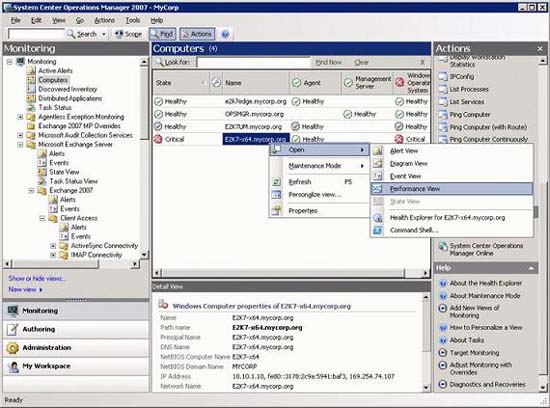550x408 pixels.
Task: Open Health Explorer for E2K7-x64.mycorp.org
Action: coord(452,218)
